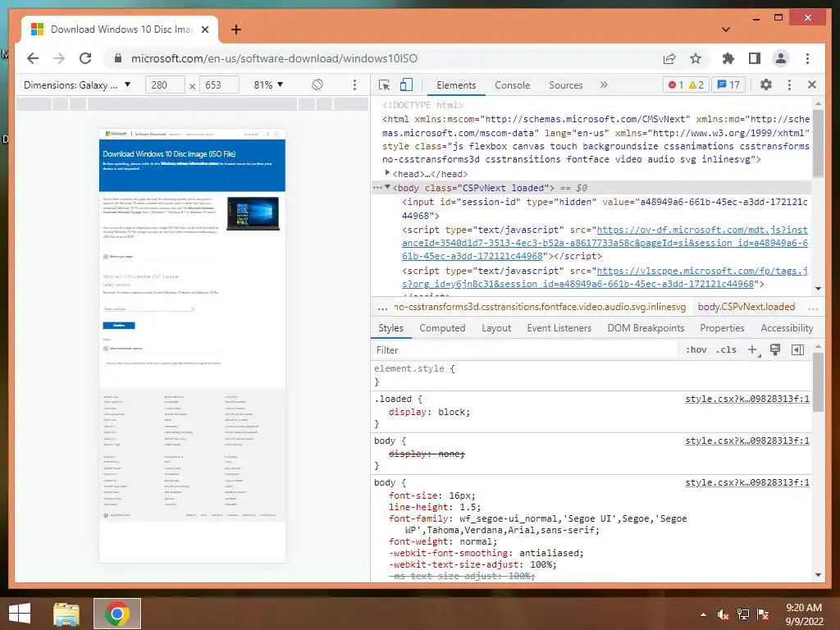Image resolution: width=840 pixels, height=630 pixels.
Task: Select body.CSPvNext.loaded breadcrumb
Action: (x=746, y=307)
